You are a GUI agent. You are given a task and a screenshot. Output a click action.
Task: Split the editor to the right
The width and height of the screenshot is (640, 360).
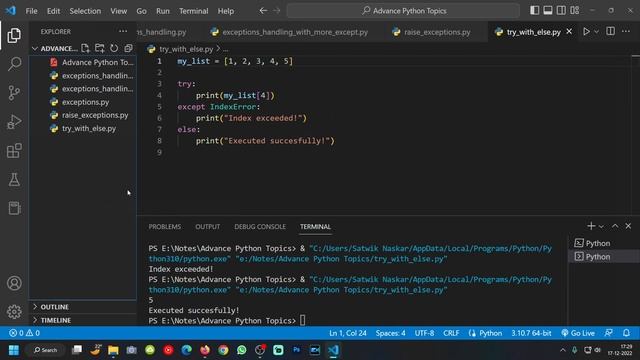pyautogui.click(x=611, y=31)
